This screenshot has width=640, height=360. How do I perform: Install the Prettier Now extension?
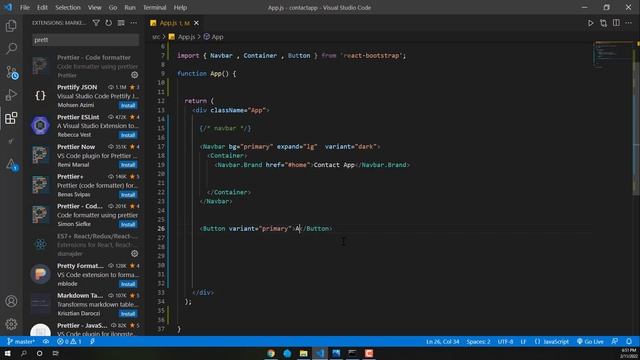[x=128, y=165]
